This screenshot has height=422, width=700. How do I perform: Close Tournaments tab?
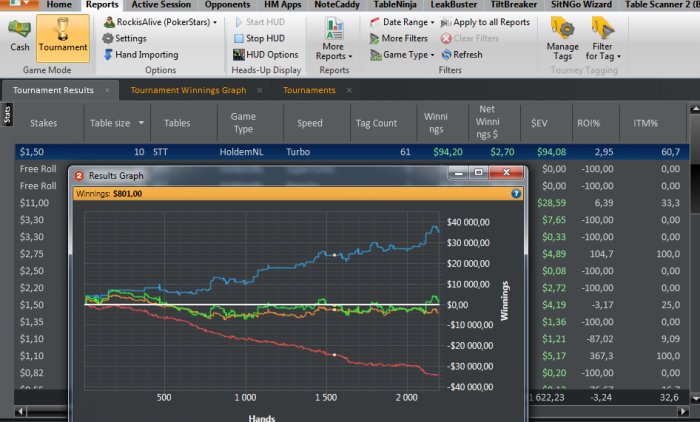point(349,90)
